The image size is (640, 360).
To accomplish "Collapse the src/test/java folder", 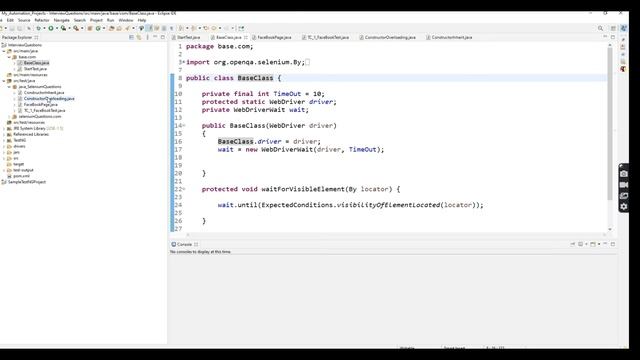I will coord(4,81).
